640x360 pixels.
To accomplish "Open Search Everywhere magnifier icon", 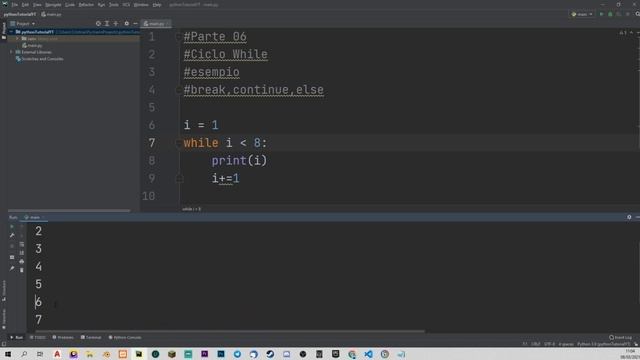I will click(637, 14).
